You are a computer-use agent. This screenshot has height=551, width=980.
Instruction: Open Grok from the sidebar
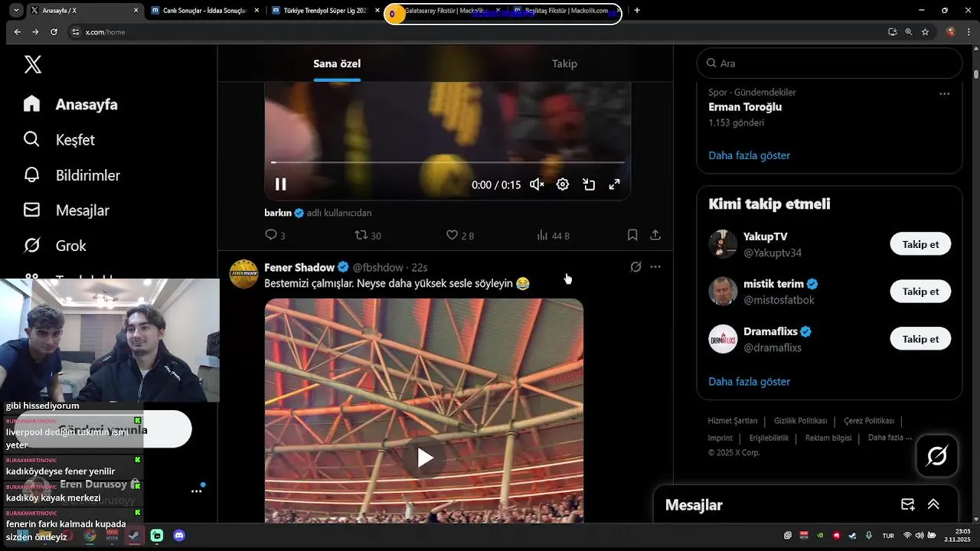[55, 246]
